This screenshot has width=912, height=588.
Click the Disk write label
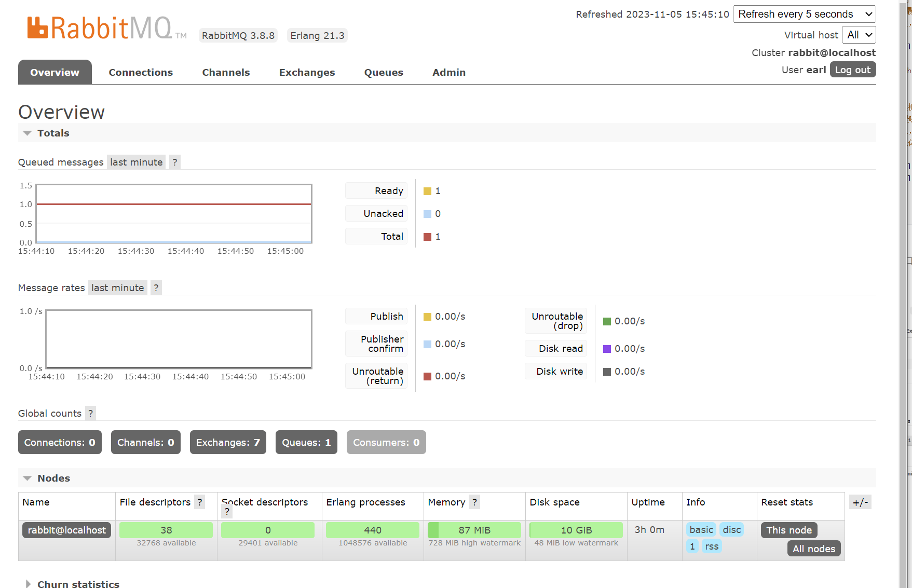[556, 371]
